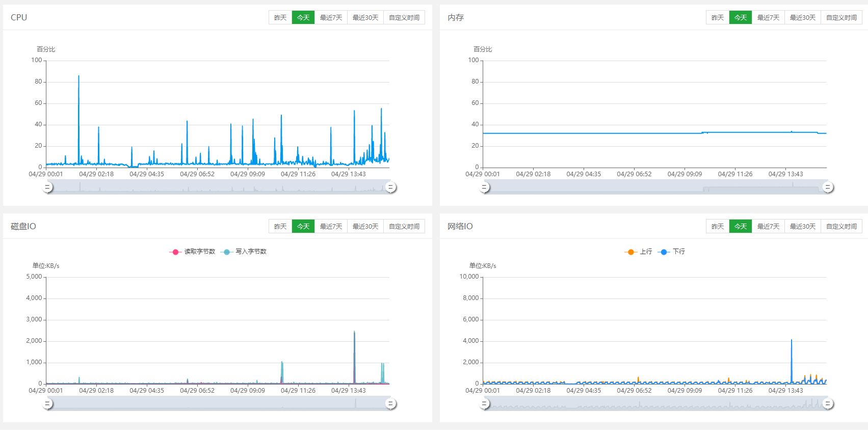The width and height of the screenshot is (868, 436).
Task: Click left zoom handle on CPU chart
Action: 47,187
